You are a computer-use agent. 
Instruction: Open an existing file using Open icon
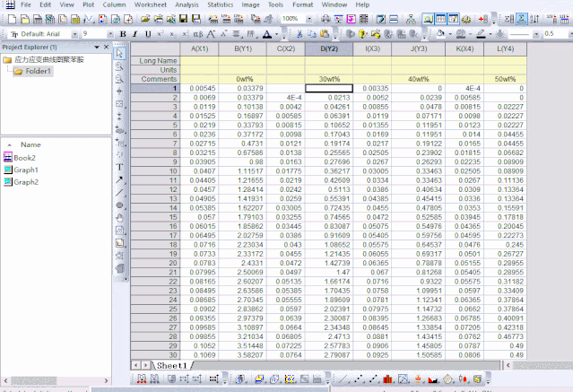pos(145,19)
